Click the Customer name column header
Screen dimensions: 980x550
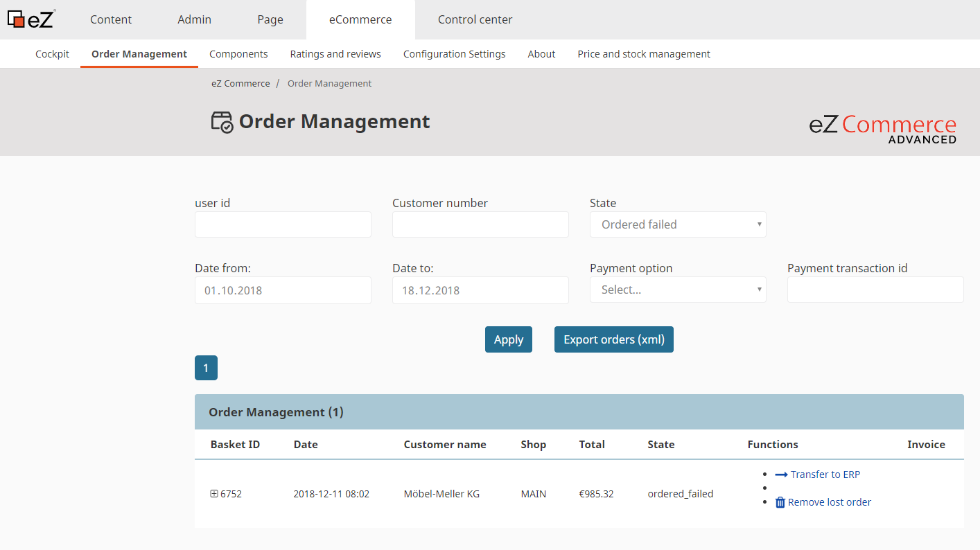tap(445, 445)
